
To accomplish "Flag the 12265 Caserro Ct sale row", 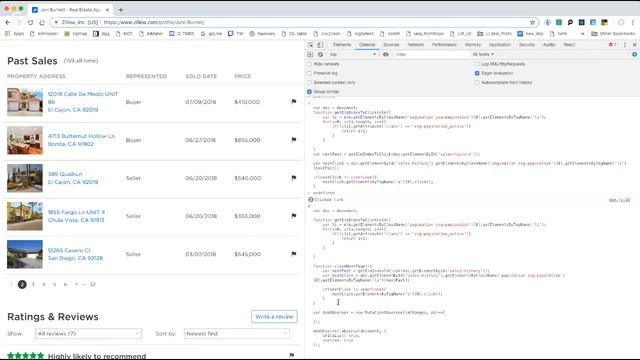I will pyautogui.click(x=293, y=253).
